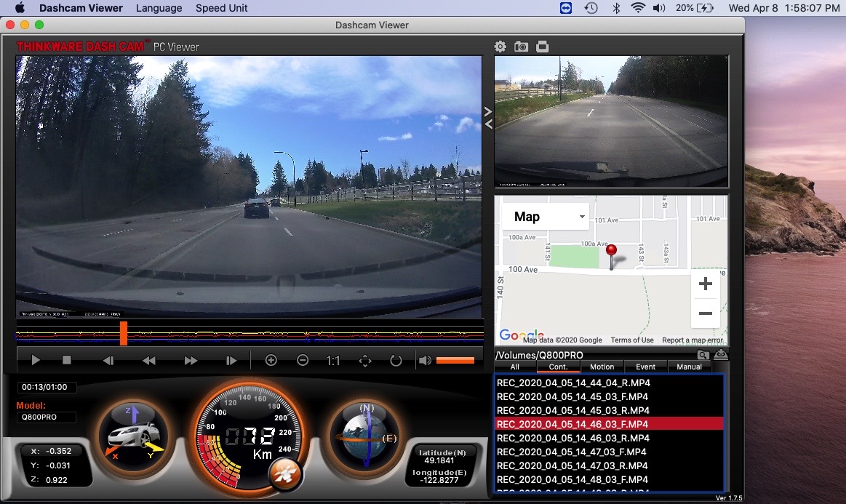Select file REC_2020_04_05_14_45_03_R.MP4
Screen dimensions: 846x504
pos(609,411)
